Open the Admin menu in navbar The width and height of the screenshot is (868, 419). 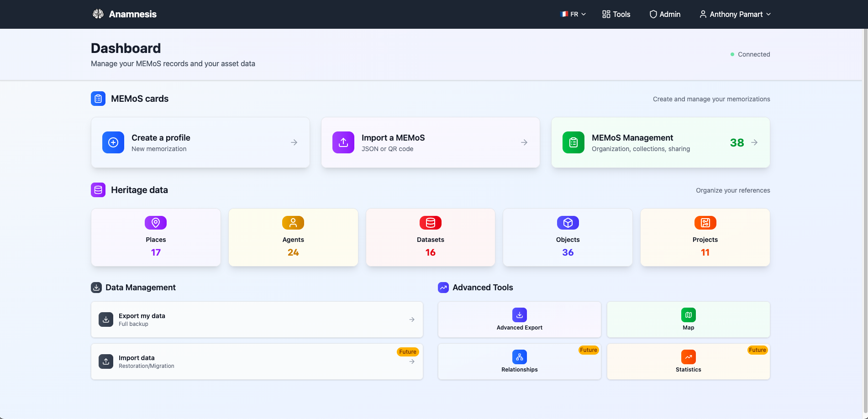(x=665, y=14)
